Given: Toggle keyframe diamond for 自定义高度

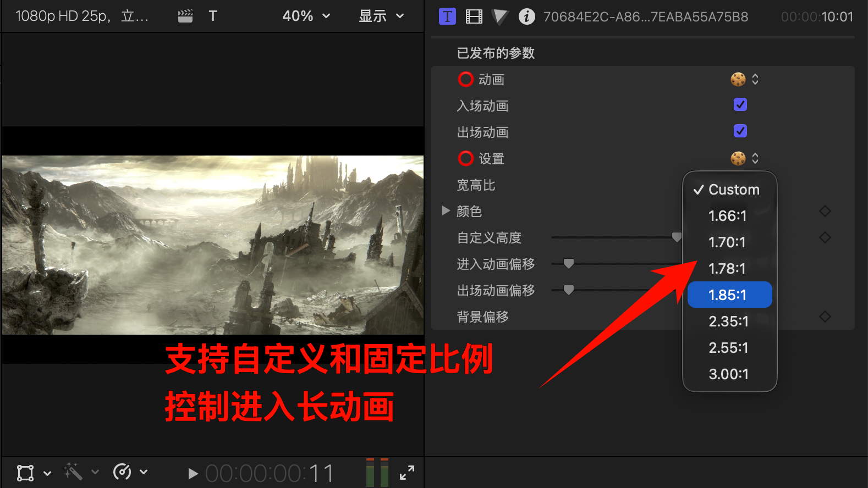Looking at the screenshot, I should point(825,237).
